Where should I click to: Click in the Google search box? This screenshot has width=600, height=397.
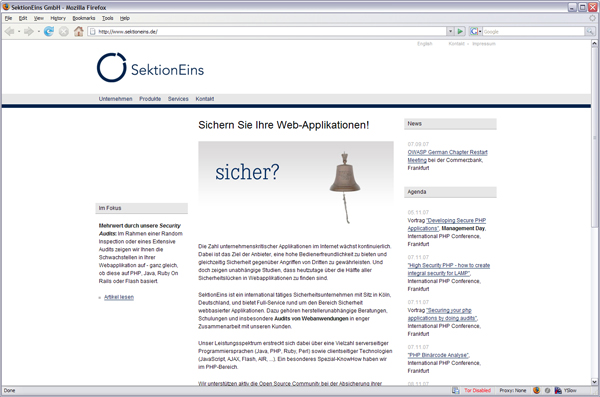tap(533, 31)
